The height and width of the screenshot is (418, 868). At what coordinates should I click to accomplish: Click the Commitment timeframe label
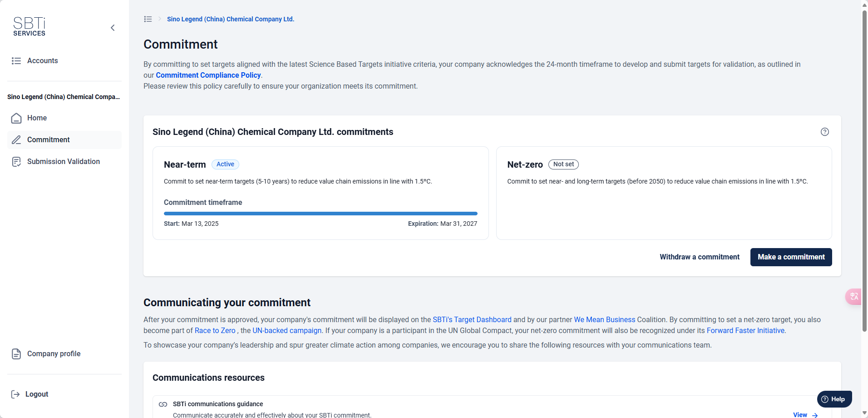coord(203,203)
